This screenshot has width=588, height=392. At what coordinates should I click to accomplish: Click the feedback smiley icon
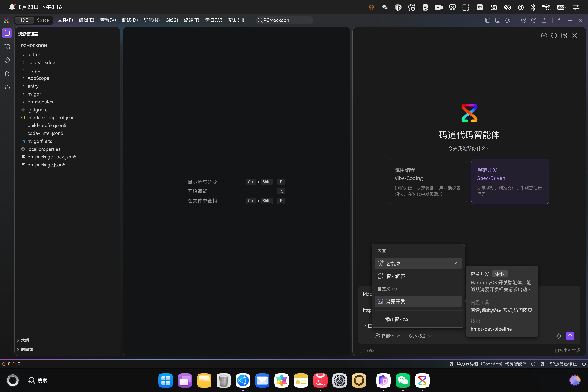pos(534,20)
